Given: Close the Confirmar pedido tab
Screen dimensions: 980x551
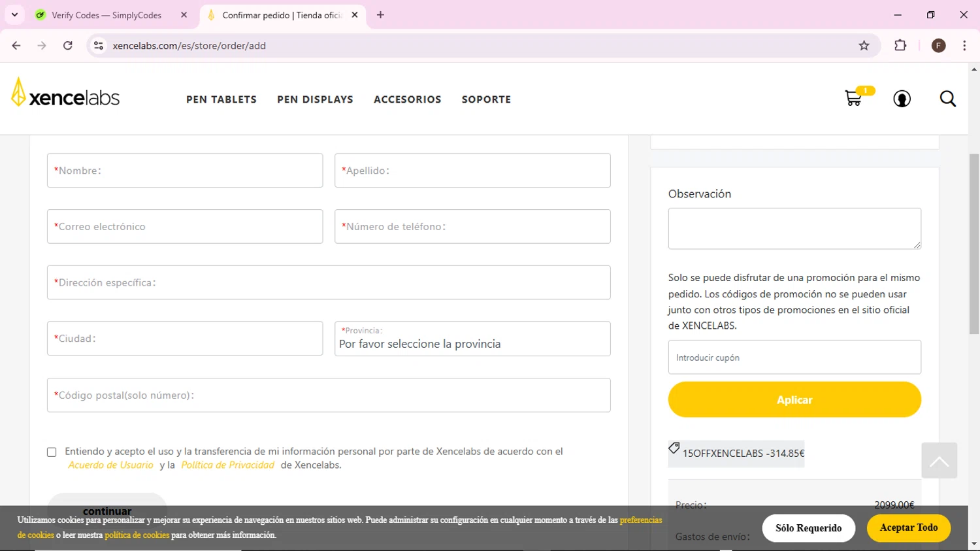Looking at the screenshot, I should tap(355, 15).
